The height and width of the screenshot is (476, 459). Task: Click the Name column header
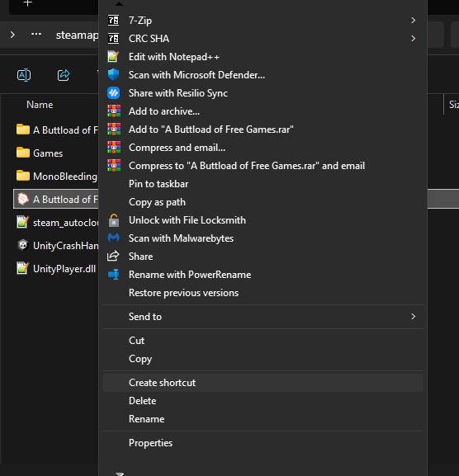tap(40, 105)
